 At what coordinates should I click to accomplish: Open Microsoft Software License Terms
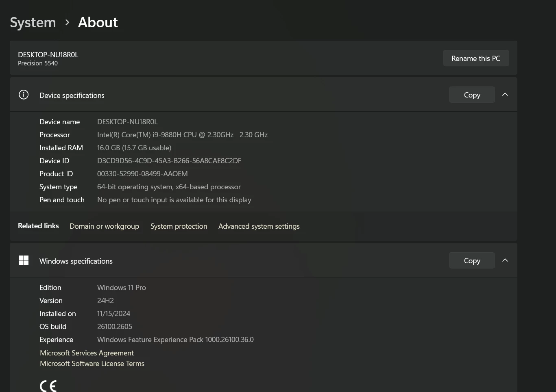[92, 364]
